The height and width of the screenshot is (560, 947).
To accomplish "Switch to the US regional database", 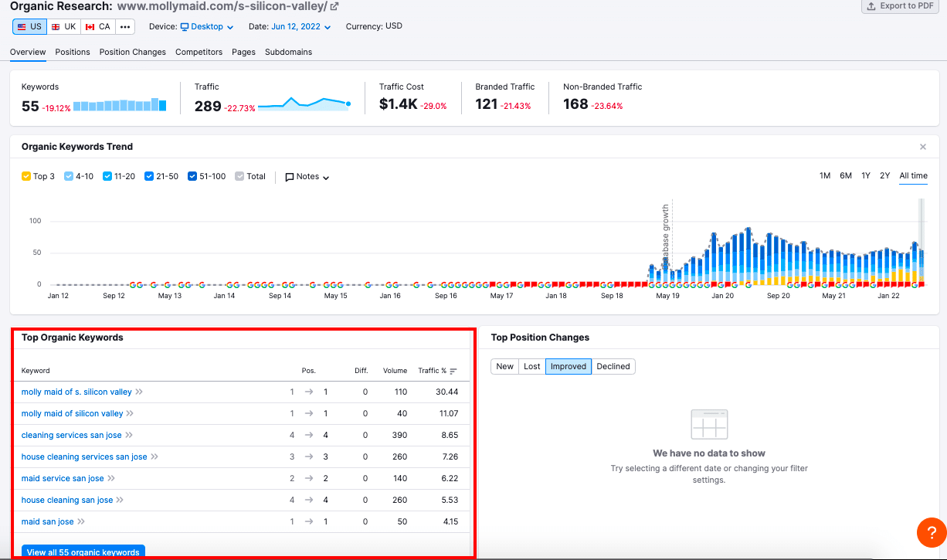I will (x=29, y=25).
